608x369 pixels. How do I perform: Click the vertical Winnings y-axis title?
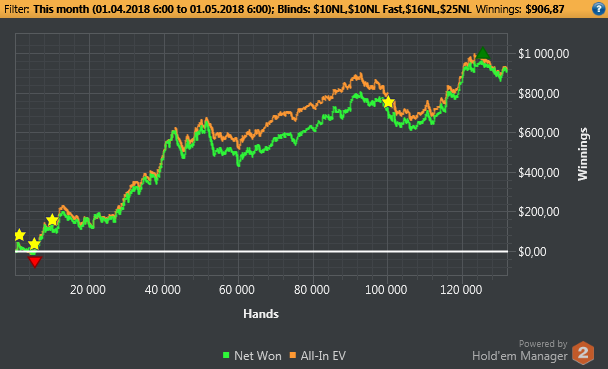point(583,154)
